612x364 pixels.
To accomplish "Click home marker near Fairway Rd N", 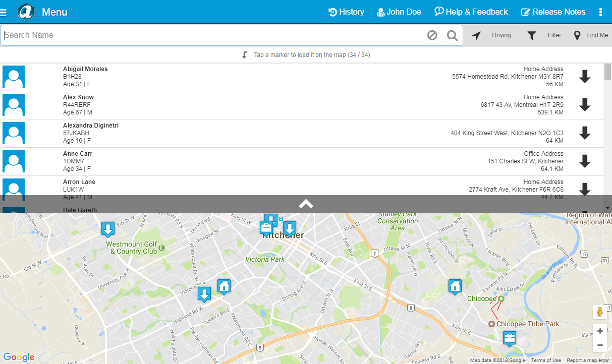I will tap(455, 287).
